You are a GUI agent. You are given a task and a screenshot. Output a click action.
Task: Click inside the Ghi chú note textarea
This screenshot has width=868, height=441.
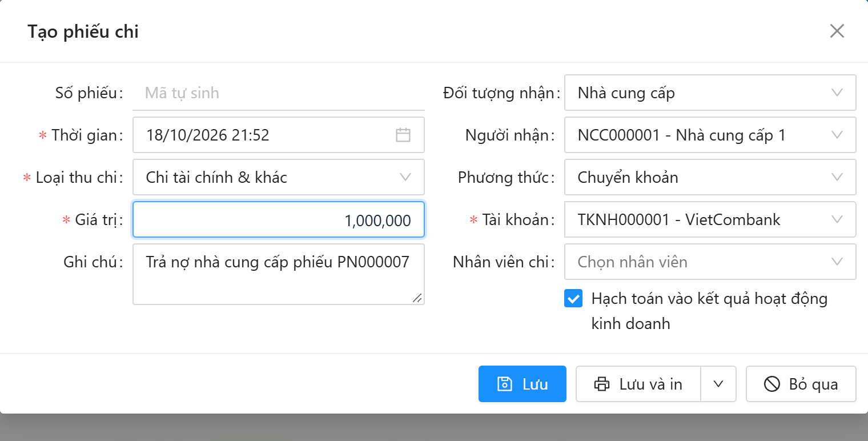(x=279, y=274)
